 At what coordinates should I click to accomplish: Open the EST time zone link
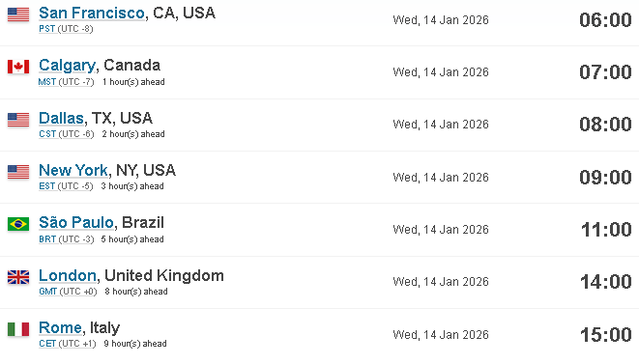pyautogui.click(x=46, y=186)
